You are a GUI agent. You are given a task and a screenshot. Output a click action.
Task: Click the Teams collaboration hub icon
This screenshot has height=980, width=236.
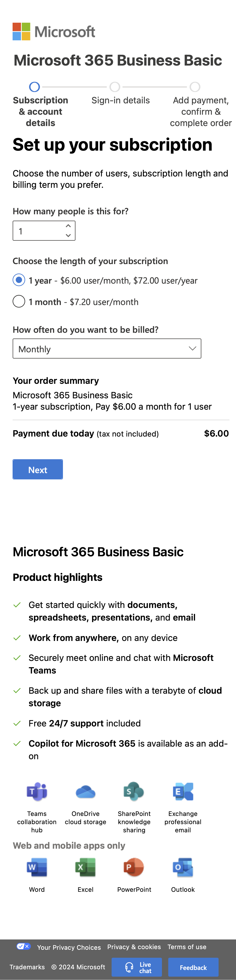tap(37, 792)
